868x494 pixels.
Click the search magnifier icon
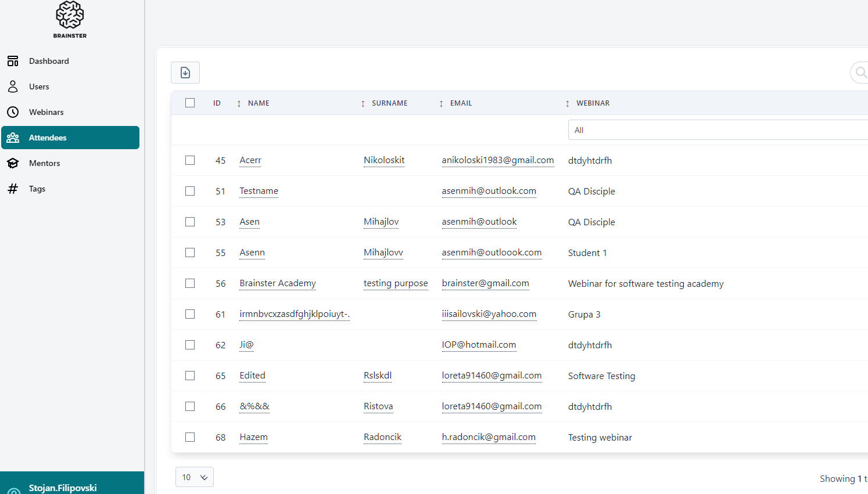[860, 73]
